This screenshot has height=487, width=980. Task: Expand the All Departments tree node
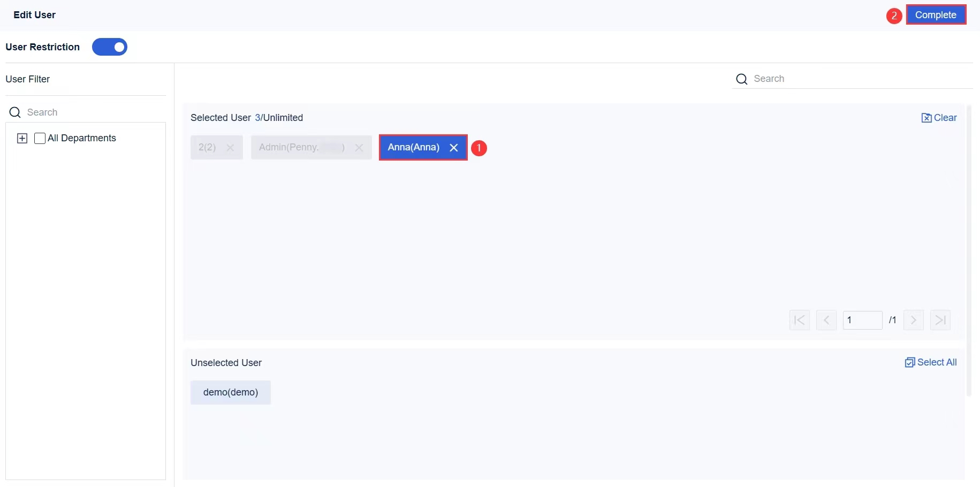tap(22, 138)
